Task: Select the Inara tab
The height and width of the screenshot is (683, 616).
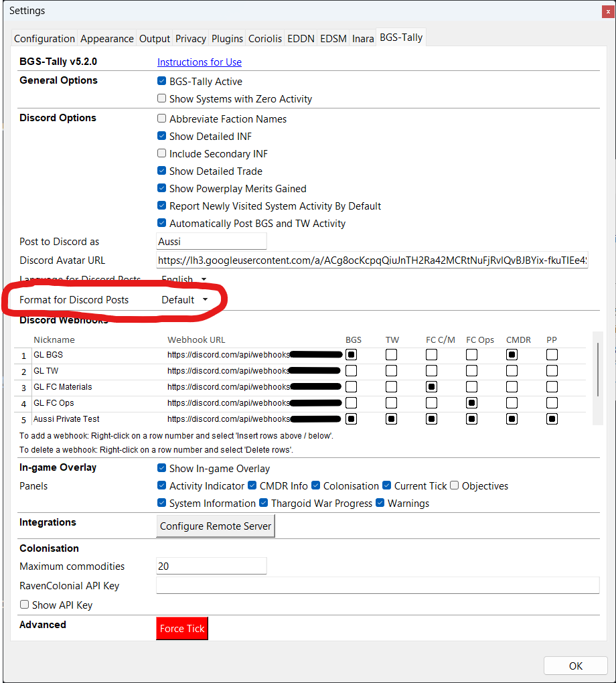Action: [363, 39]
